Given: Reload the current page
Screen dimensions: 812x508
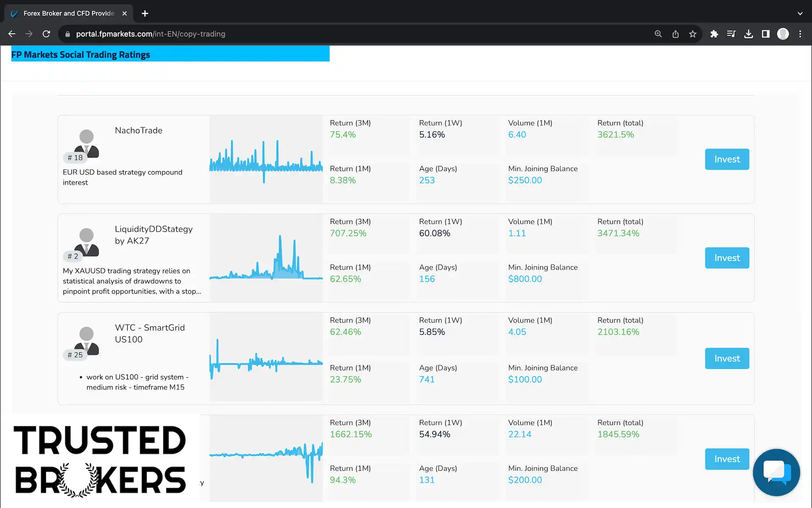Looking at the screenshot, I should tap(47, 34).
